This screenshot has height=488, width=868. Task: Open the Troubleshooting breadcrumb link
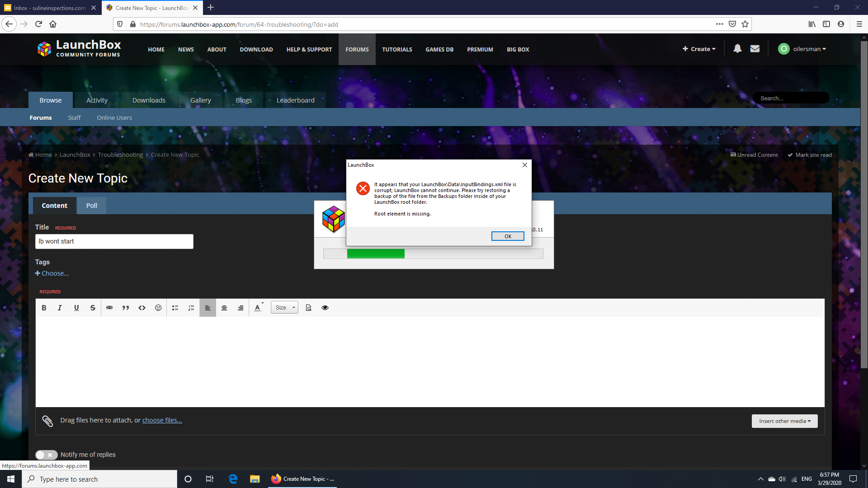point(121,155)
